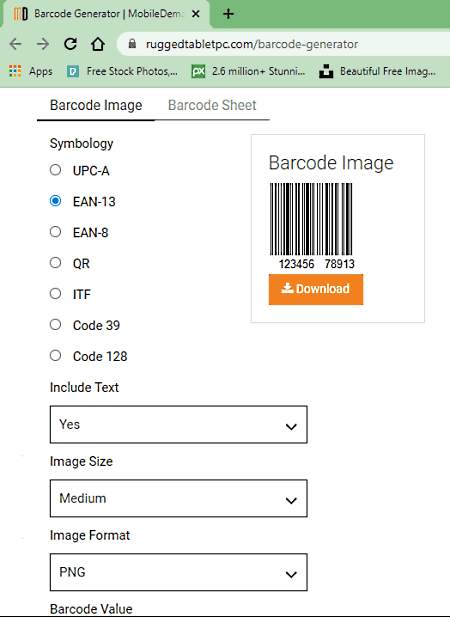Click the browser back arrow

click(15, 44)
